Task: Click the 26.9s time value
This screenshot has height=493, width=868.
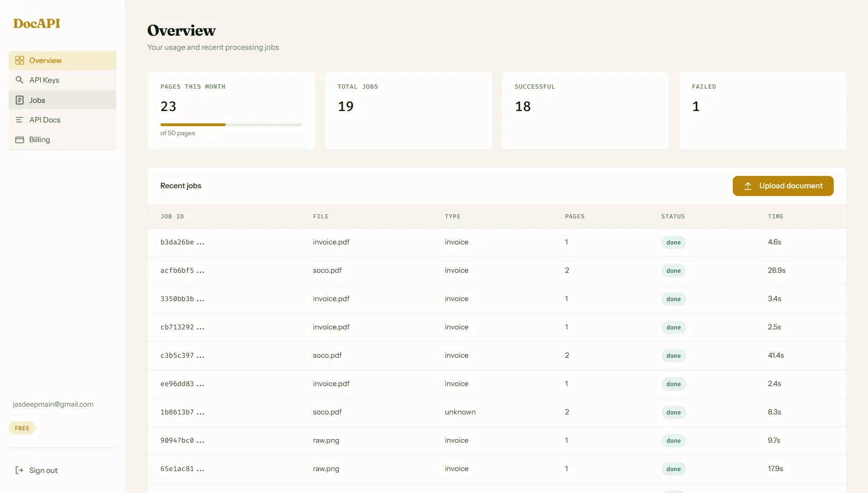Action: (x=777, y=270)
